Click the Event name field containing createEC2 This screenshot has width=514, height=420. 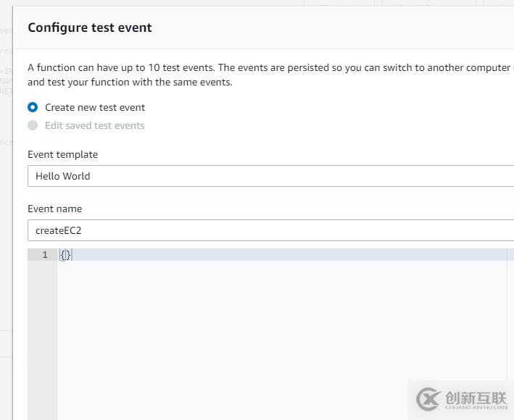[270, 230]
